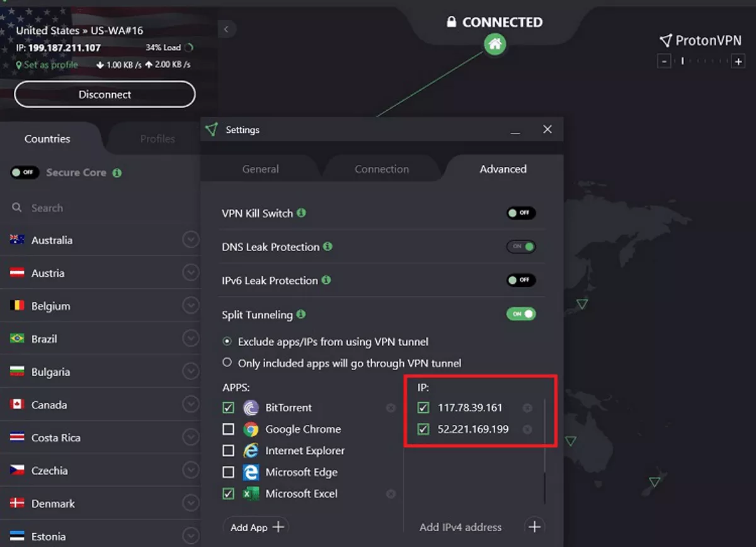
Task: Click the Secure Core info icon
Action: [x=117, y=172]
